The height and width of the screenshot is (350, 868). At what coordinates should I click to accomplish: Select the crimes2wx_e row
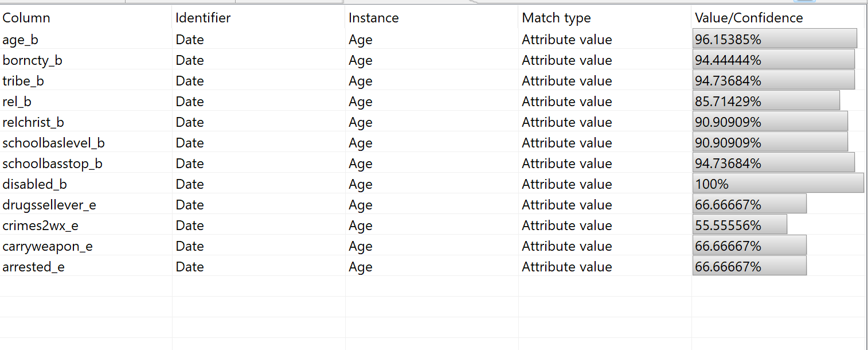[40, 225]
